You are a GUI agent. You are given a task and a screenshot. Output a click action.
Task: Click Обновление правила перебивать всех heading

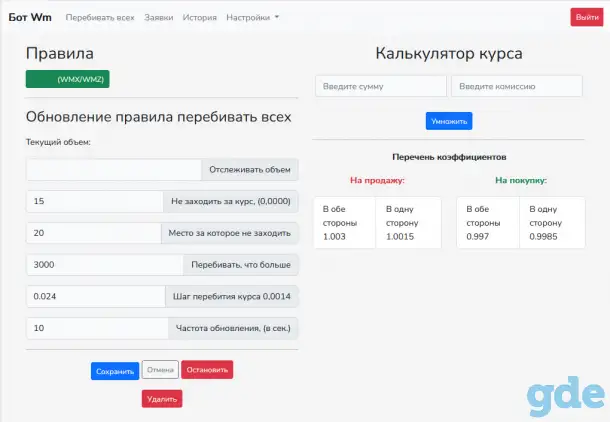tap(159, 117)
